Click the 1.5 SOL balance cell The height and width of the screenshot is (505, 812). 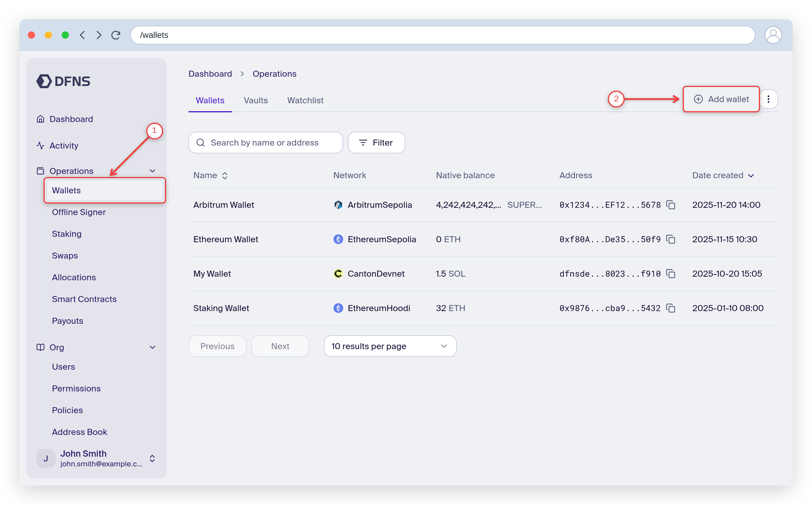tap(451, 274)
